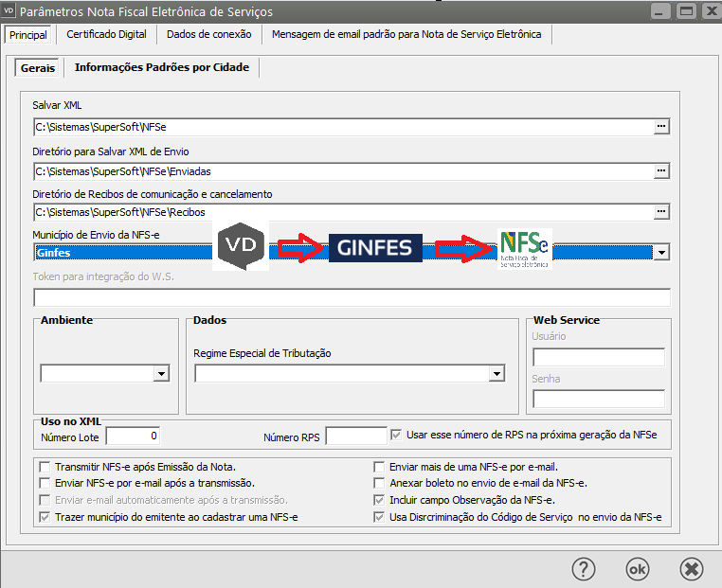Browse folder for Salvar XML path
The width and height of the screenshot is (722, 588).
point(661,126)
